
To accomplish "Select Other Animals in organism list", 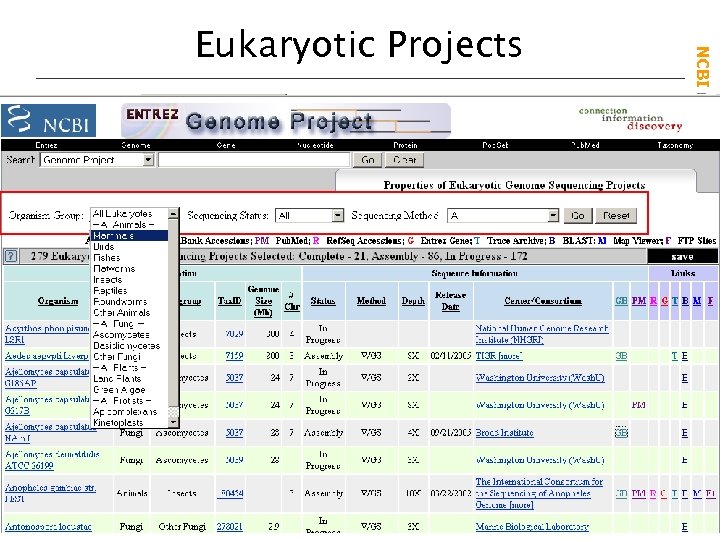I will [129, 313].
